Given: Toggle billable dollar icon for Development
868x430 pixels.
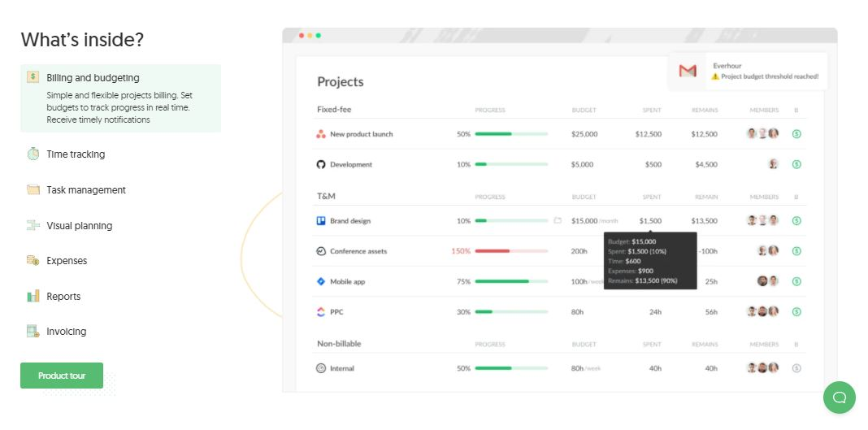Looking at the screenshot, I should [796, 164].
